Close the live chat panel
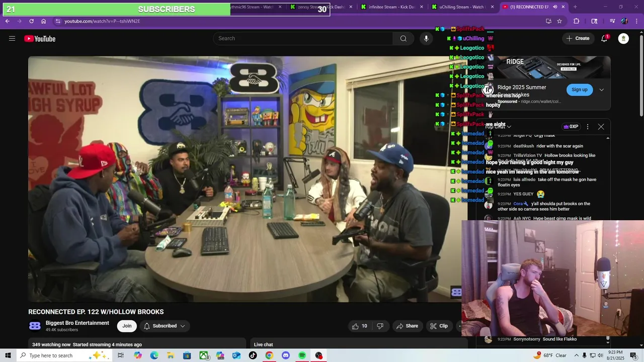The height and width of the screenshot is (362, 644). pyautogui.click(x=601, y=127)
